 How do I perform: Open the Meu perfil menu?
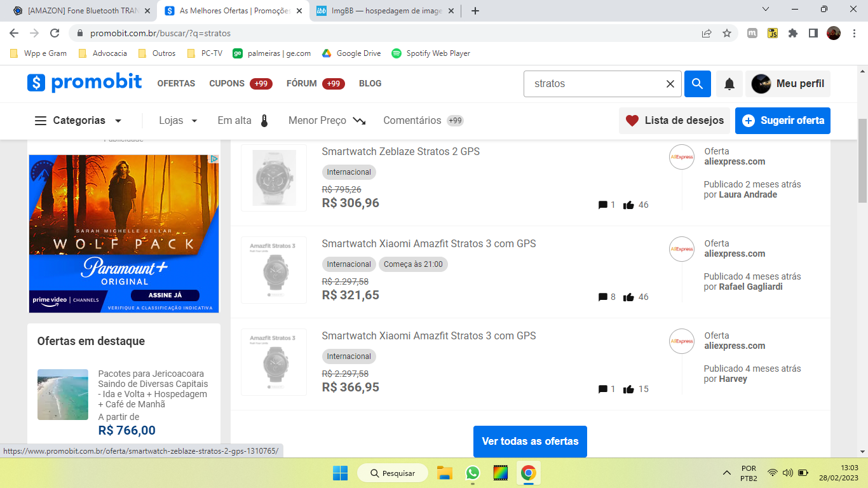click(788, 84)
